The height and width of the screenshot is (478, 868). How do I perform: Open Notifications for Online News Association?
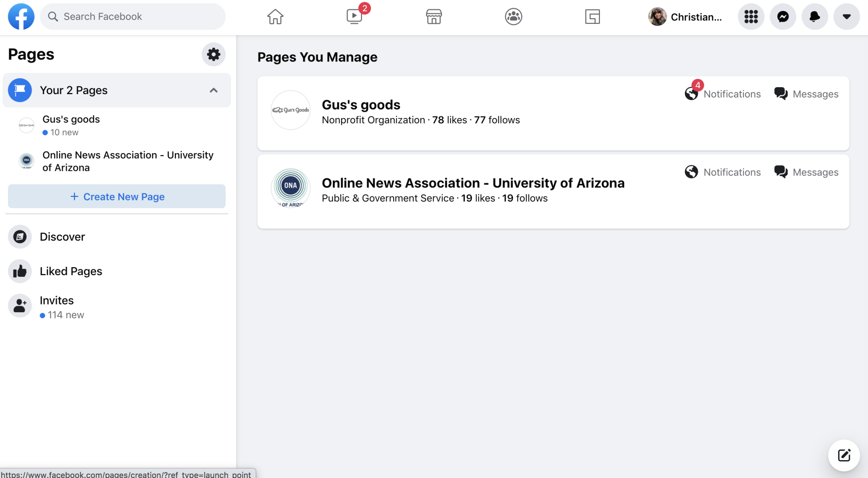723,172
